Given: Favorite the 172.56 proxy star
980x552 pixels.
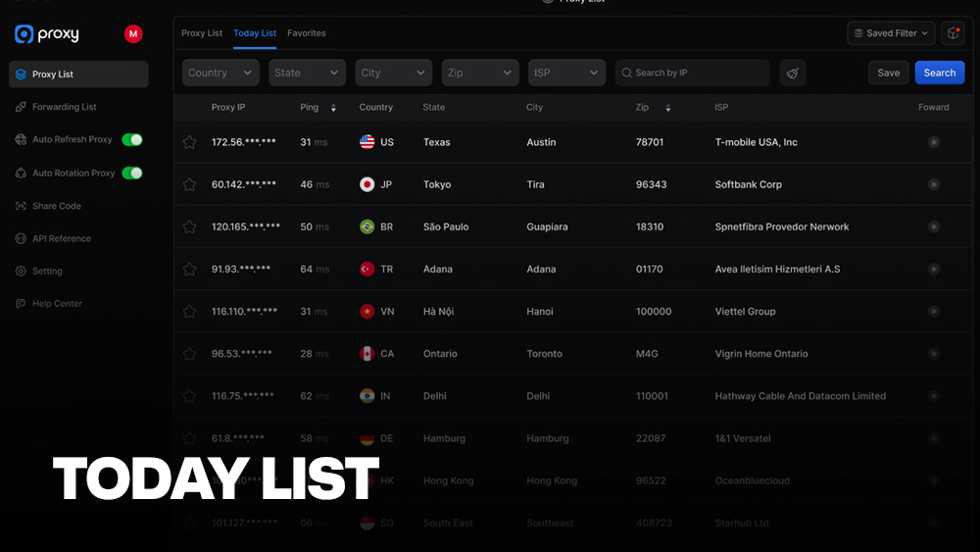Looking at the screenshot, I should 189,142.
